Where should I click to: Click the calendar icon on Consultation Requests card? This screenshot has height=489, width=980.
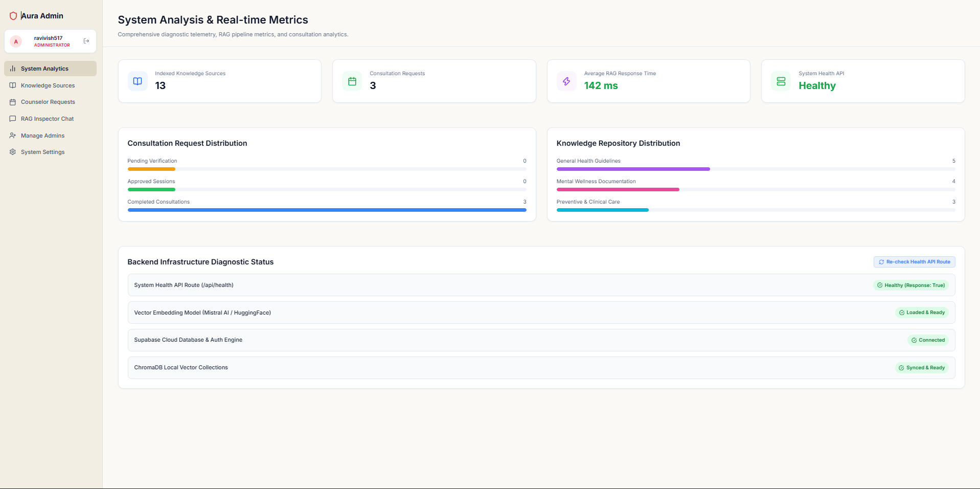click(x=352, y=81)
